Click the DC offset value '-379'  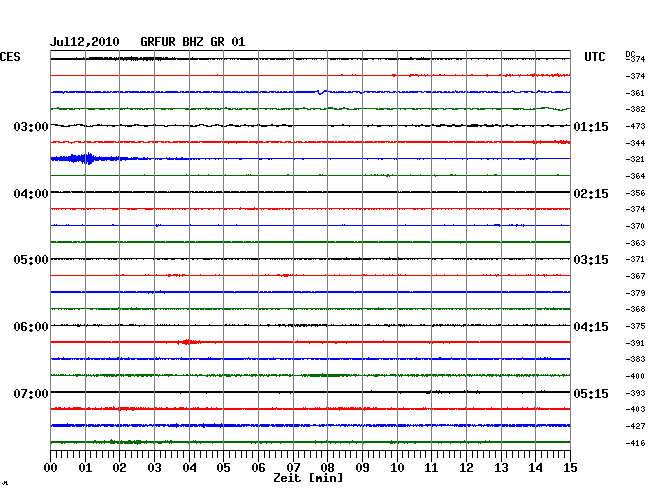tap(635, 293)
